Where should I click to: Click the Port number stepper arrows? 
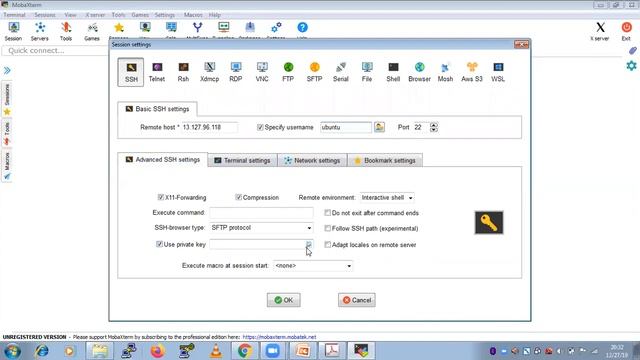point(433,127)
